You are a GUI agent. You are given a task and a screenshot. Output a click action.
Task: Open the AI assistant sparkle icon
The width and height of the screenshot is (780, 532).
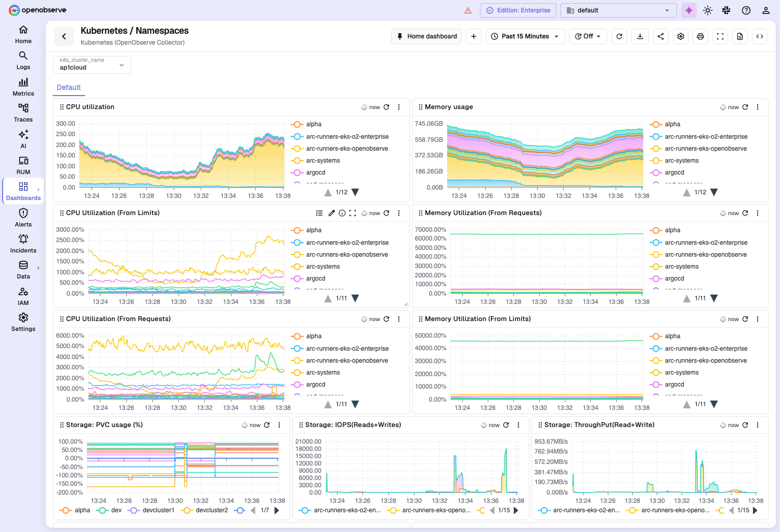point(689,10)
